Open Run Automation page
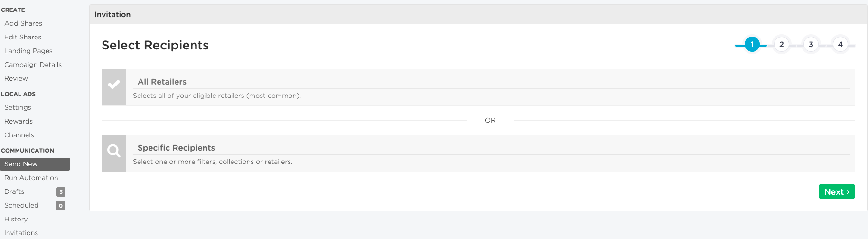868x239 pixels. click(x=31, y=178)
